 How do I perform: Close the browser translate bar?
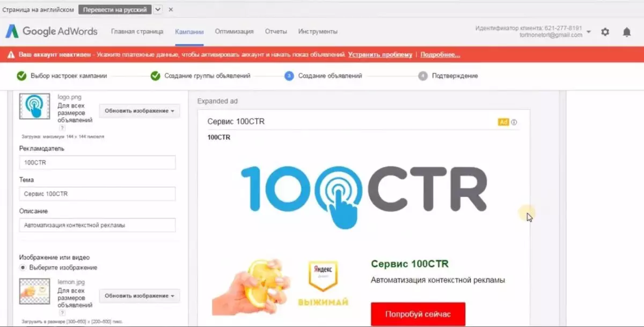[x=171, y=10]
